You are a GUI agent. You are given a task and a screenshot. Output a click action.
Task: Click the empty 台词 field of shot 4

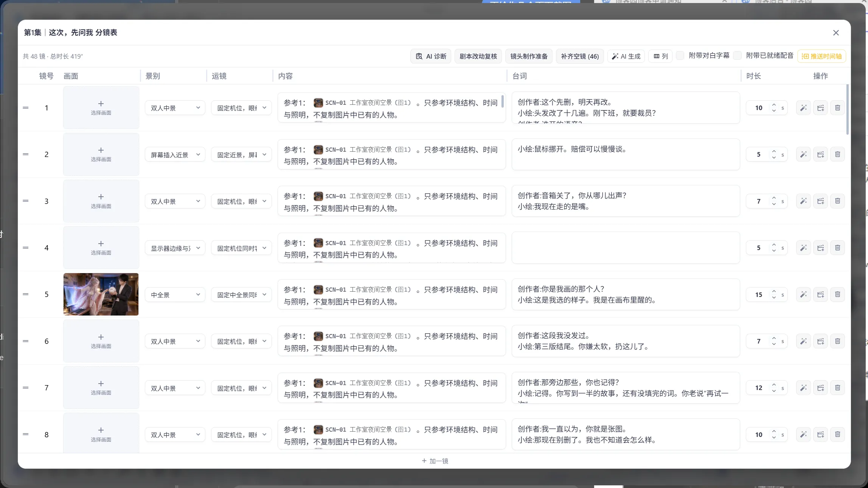[x=626, y=248]
